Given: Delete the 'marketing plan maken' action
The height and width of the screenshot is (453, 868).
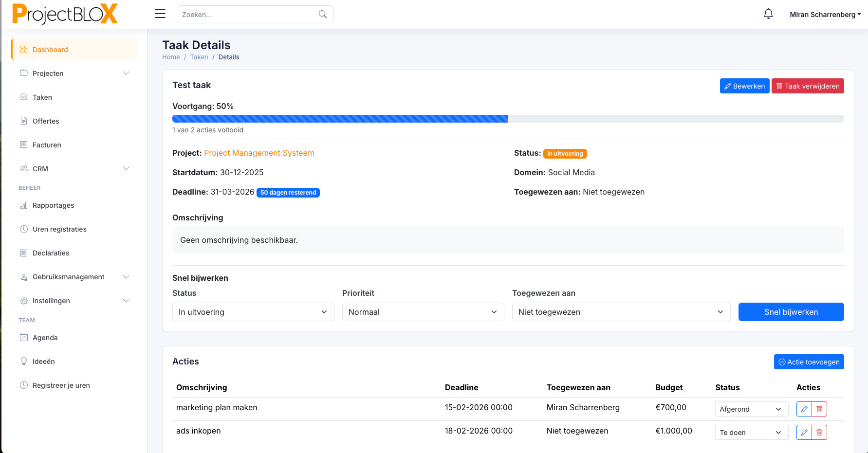Looking at the screenshot, I should [819, 409].
